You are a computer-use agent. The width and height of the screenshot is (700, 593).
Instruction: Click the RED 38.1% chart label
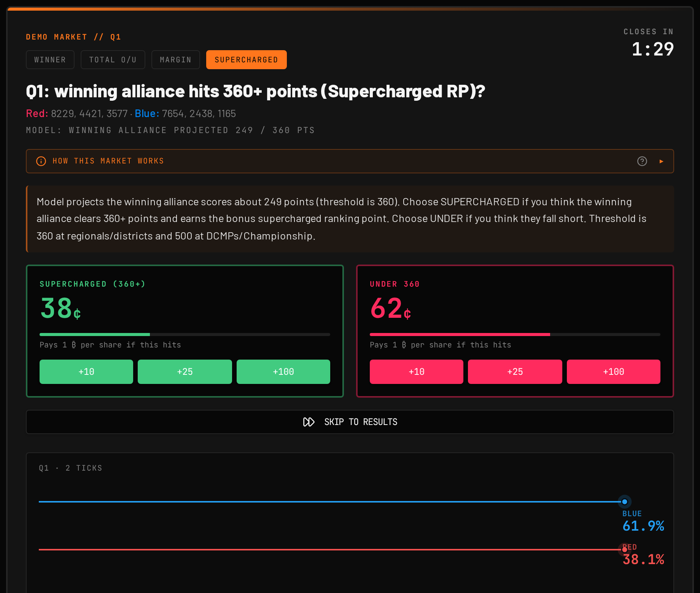pyautogui.click(x=643, y=555)
